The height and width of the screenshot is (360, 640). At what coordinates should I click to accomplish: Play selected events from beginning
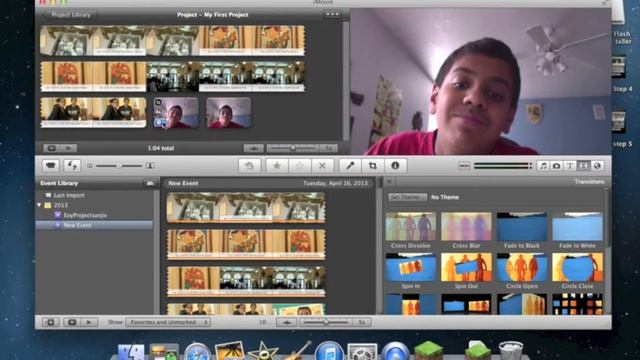point(89,322)
